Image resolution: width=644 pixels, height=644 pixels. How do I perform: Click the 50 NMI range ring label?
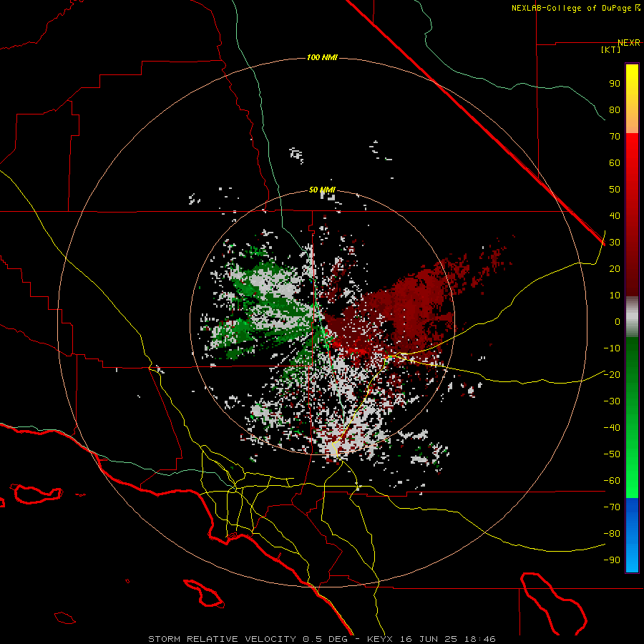[322, 190]
